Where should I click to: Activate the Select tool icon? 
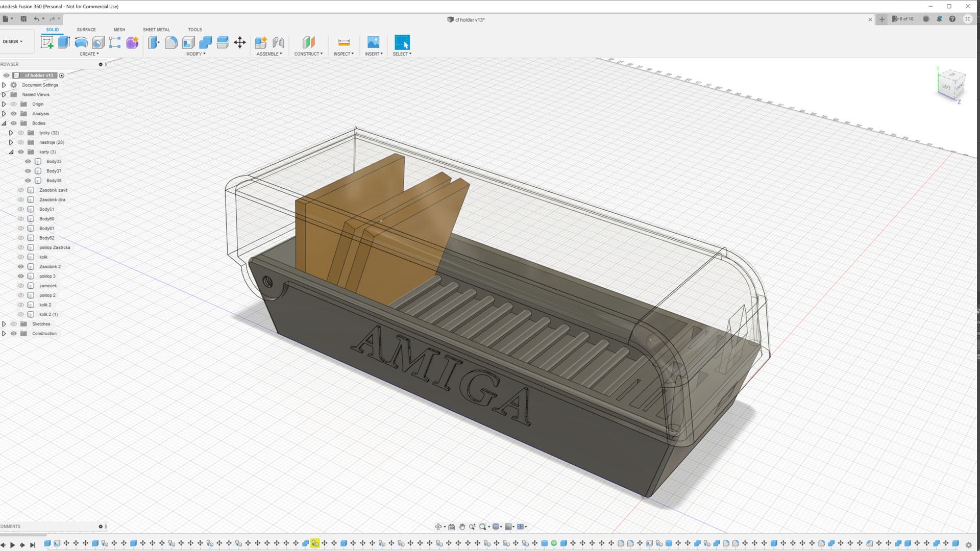click(402, 42)
